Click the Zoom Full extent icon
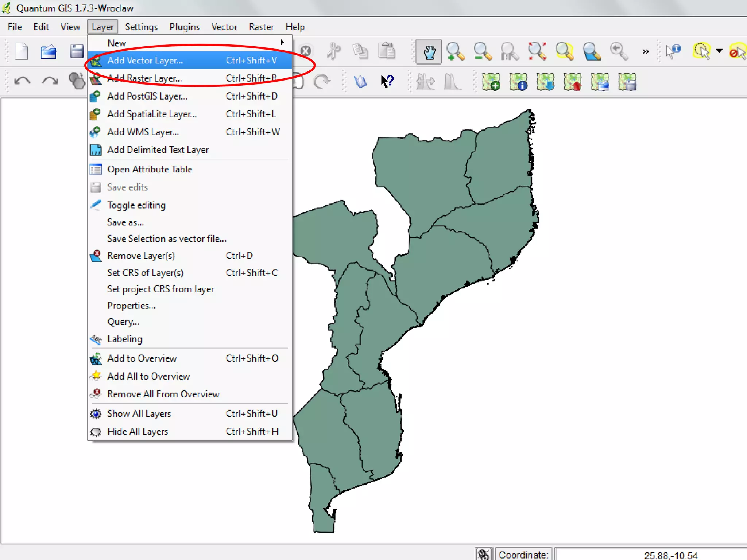 pos(537,52)
